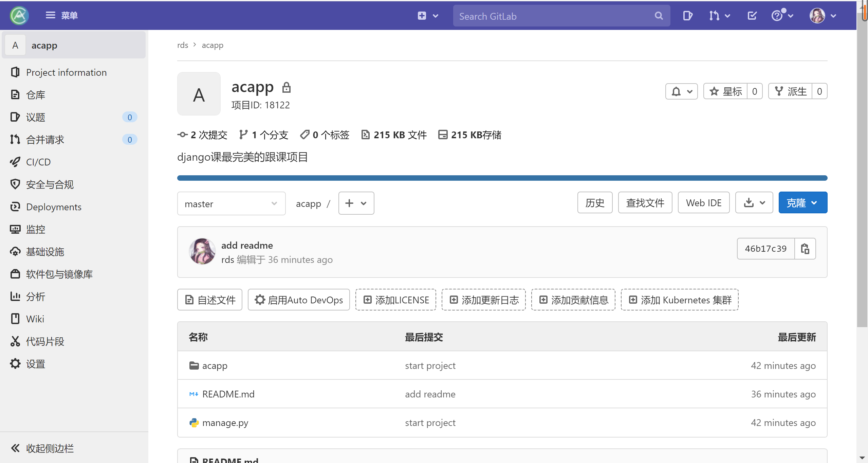View 0 个标签 tags
This screenshot has height=463, width=868.
click(x=325, y=135)
